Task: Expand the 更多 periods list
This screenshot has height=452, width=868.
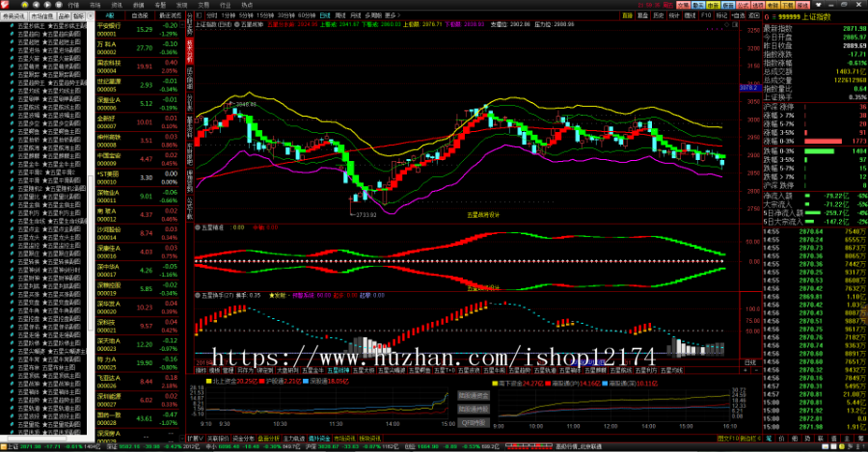Action: click(x=393, y=15)
